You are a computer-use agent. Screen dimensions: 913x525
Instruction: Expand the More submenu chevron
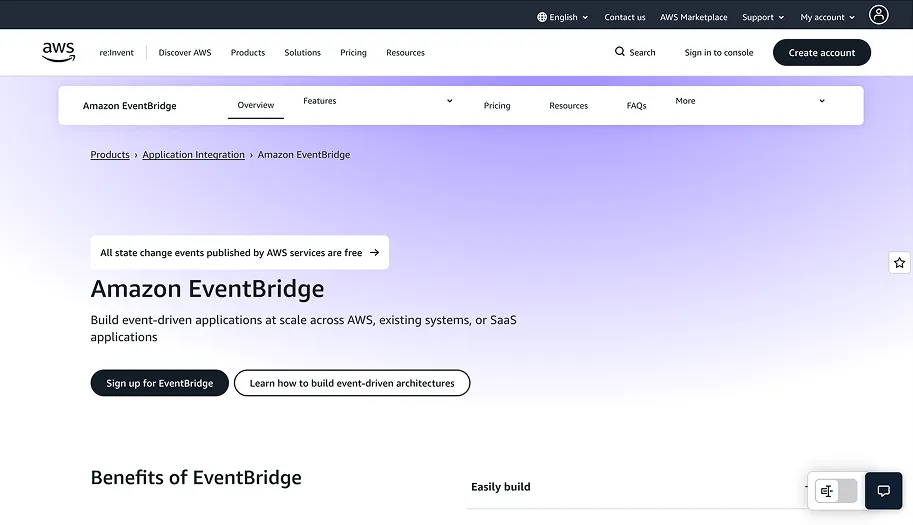822,101
